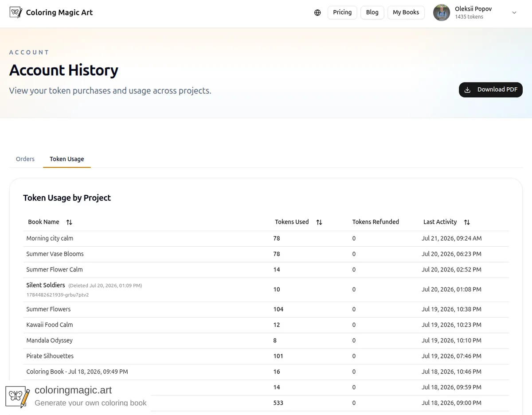Viewport: 532px width, 415px height.
Task: Click the date Jul 19, 2026, 10:10 PM
Action: [x=451, y=340]
